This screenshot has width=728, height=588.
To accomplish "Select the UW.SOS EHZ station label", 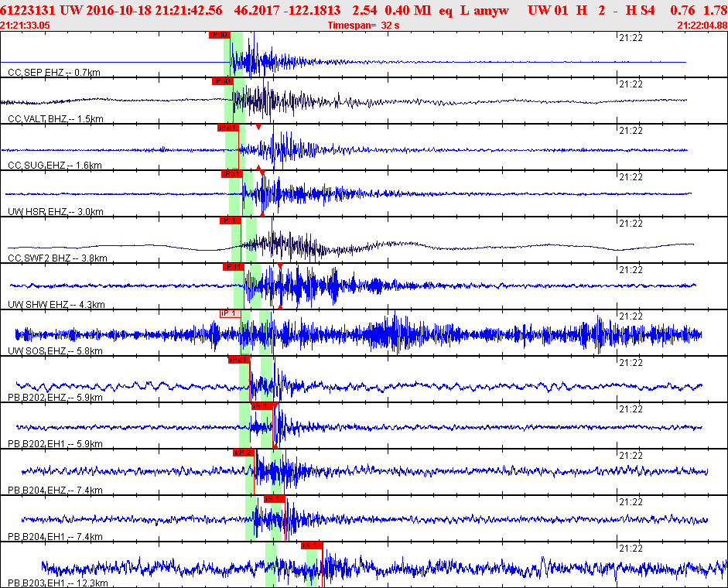I will click(x=56, y=351).
